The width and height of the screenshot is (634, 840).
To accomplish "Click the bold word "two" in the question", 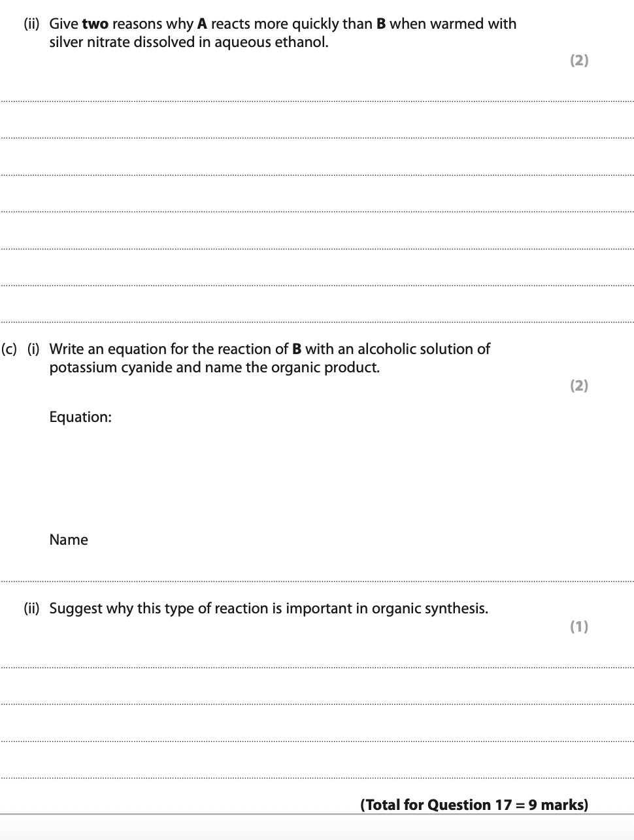I will coord(95,24).
